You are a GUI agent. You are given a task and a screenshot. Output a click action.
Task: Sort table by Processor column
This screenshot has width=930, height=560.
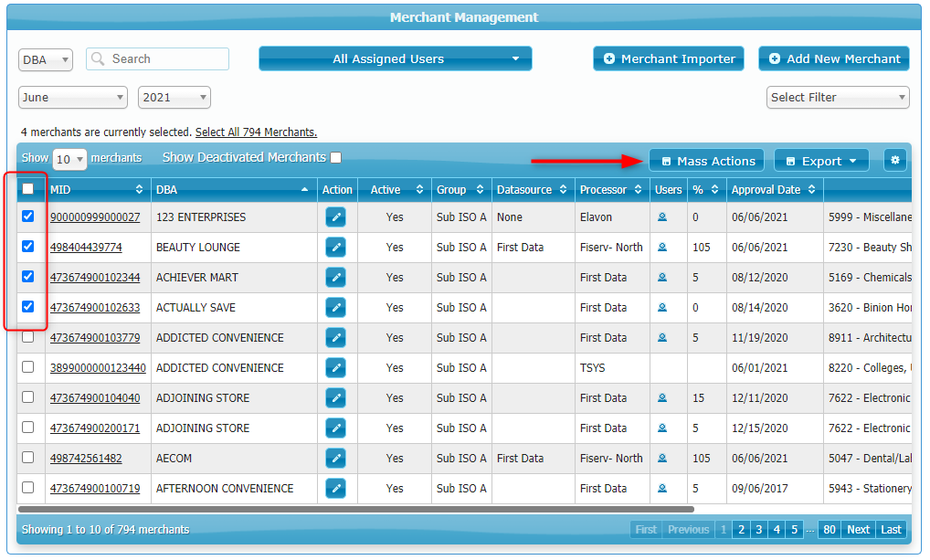(x=611, y=190)
